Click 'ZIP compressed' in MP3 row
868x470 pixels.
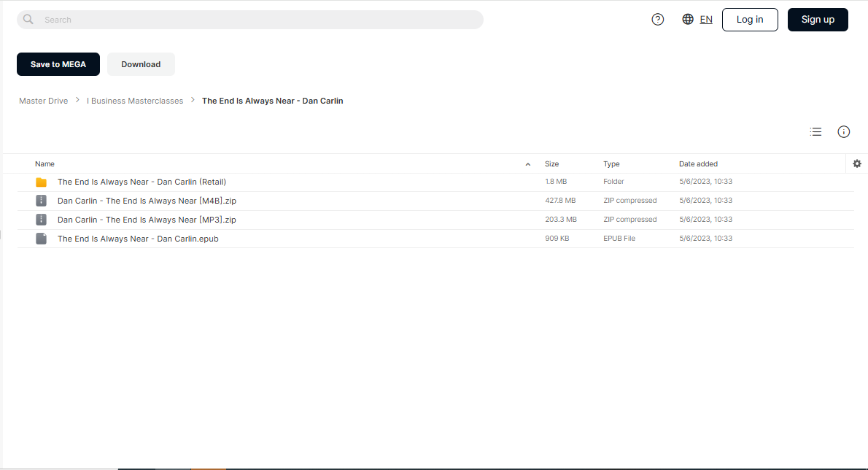[x=630, y=219]
